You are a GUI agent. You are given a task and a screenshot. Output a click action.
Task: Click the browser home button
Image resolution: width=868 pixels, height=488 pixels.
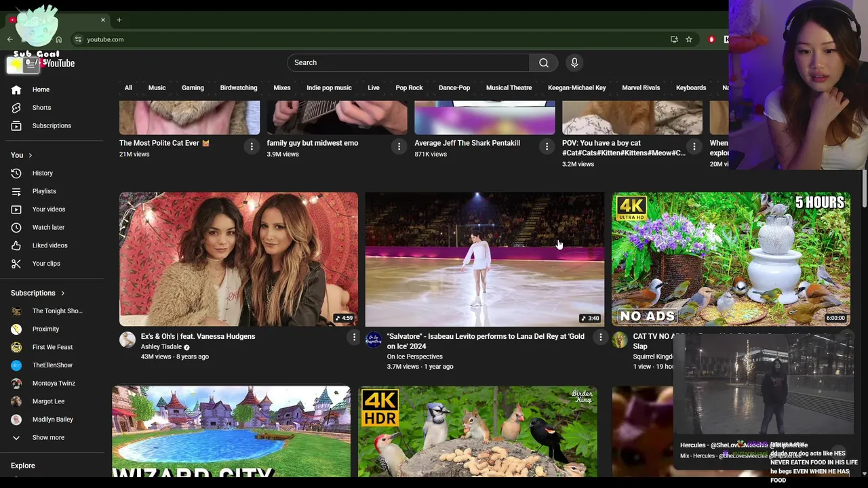pos(58,39)
